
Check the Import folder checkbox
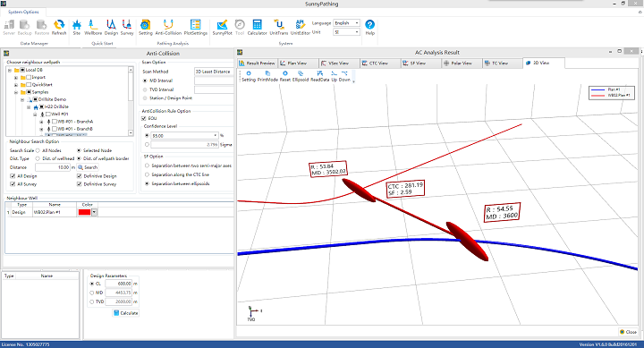point(29,77)
